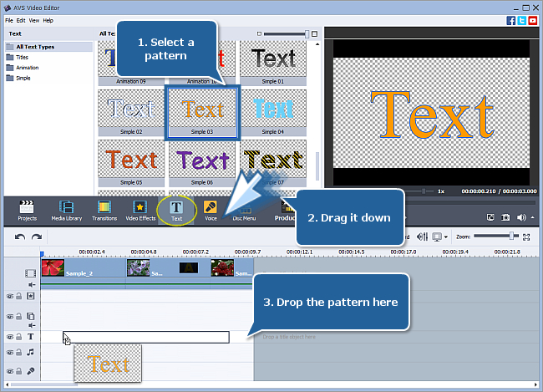Open the YouTube share icon
543x392 pixels.
point(533,20)
